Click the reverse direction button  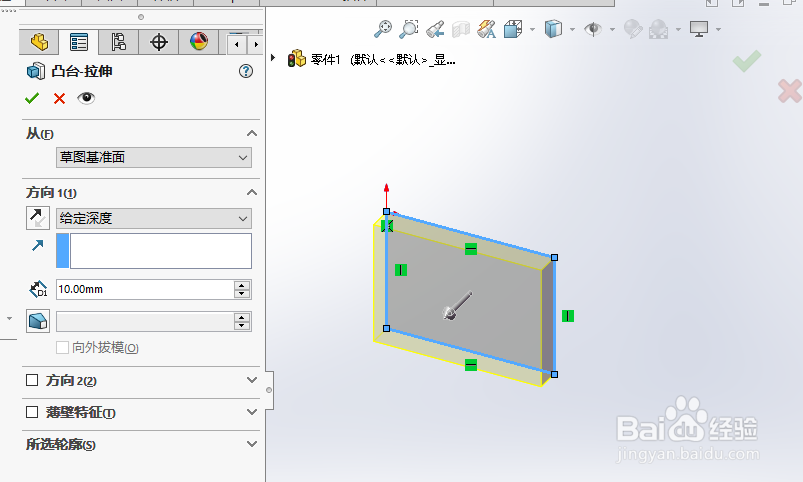37,218
